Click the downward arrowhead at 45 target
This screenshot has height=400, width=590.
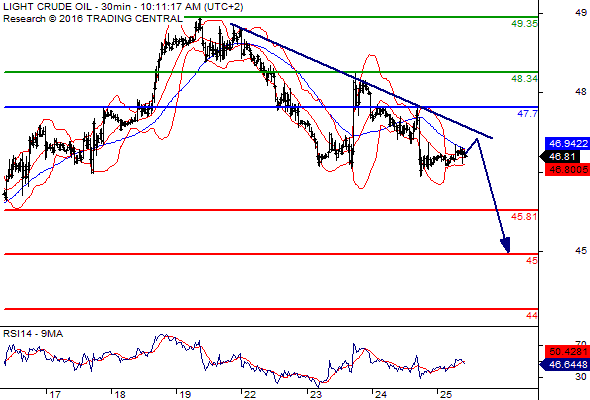tap(505, 245)
